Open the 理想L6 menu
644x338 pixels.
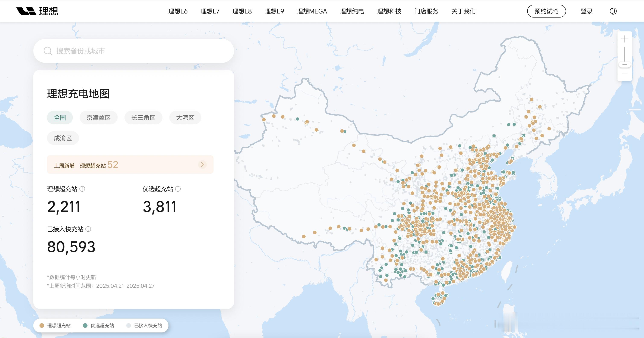tap(178, 11)
